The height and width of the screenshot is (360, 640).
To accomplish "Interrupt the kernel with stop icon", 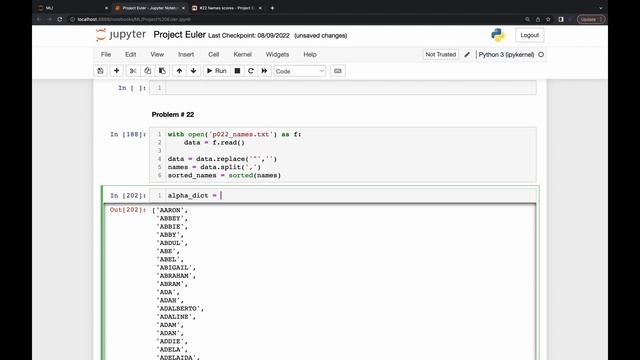I will (237, 71).
